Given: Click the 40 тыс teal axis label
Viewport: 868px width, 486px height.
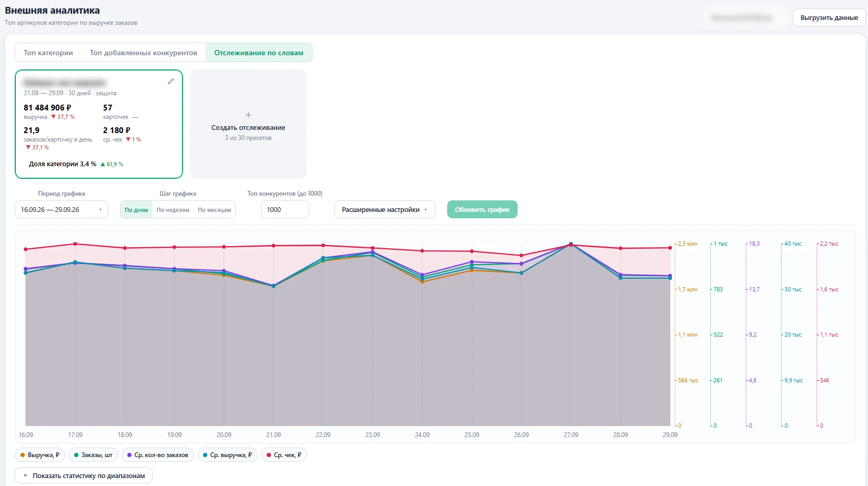Looking at the screenshot, I should point(793,244).
